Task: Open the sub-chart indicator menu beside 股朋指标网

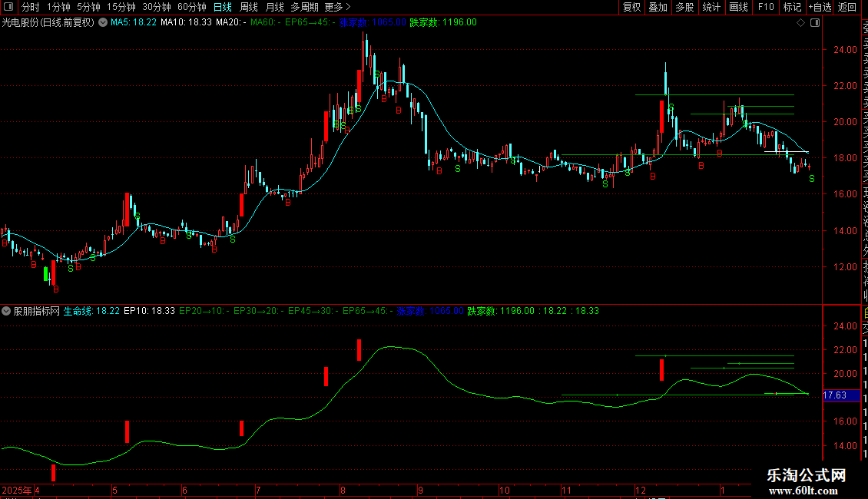Action: pyautogui.click(x=6, y=311)
